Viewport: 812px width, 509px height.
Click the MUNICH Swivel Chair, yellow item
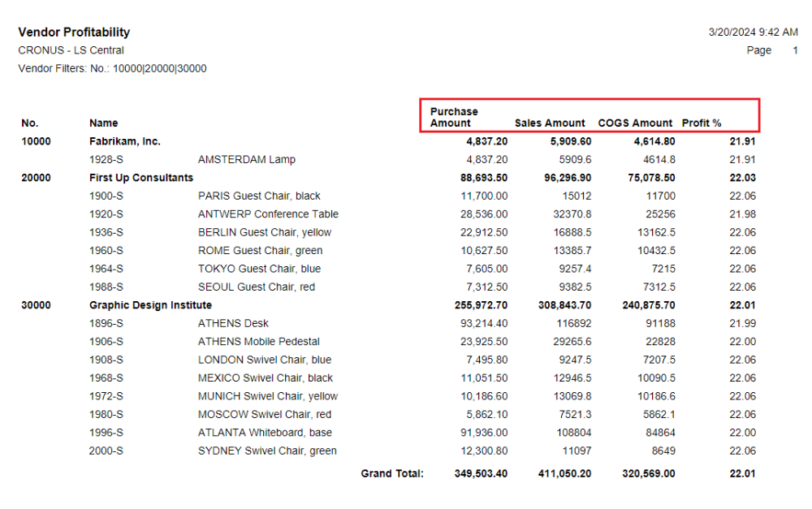click(x=268, y=396)
